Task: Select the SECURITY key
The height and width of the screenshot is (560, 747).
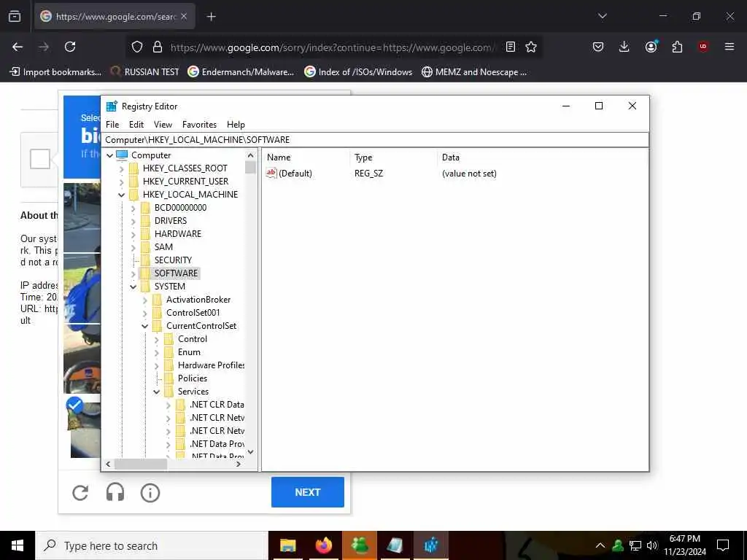Action: [x=173, y=260]
